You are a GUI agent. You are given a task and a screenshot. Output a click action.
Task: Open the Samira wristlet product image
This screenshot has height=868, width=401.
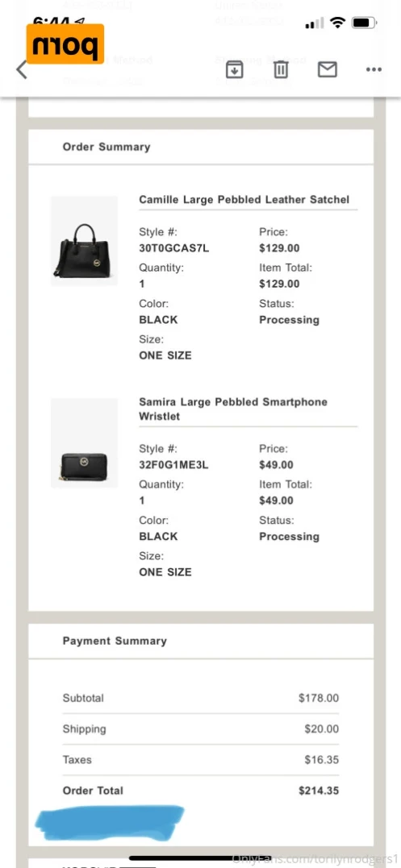coord(84,442)
